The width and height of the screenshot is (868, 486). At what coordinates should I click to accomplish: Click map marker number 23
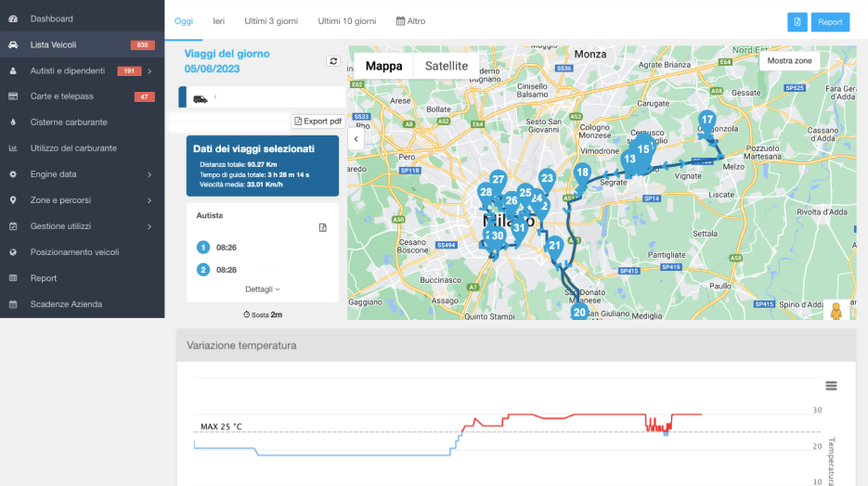tap(547, 179)
